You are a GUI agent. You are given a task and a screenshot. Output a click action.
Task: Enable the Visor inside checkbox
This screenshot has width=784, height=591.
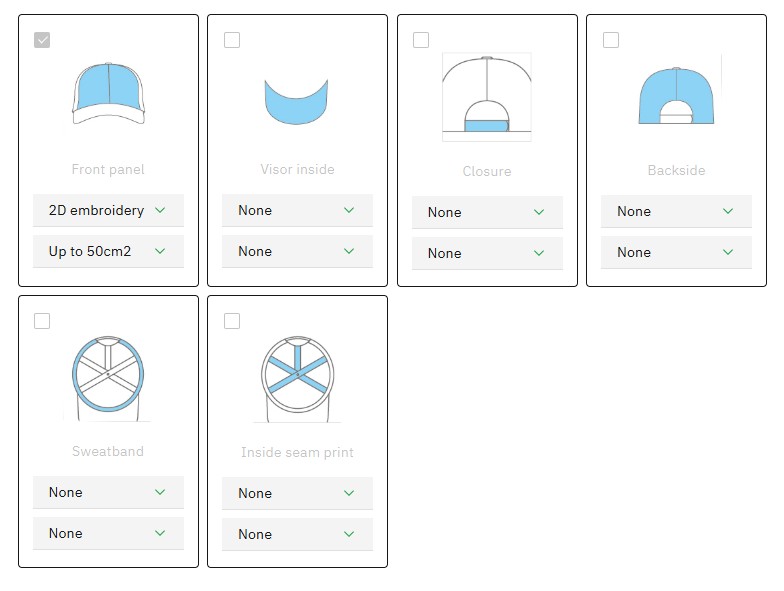click(232, 40)
